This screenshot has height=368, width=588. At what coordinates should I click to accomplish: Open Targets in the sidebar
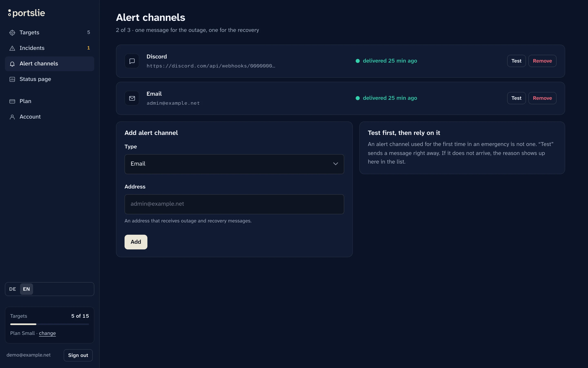click(x=50, y=33)
